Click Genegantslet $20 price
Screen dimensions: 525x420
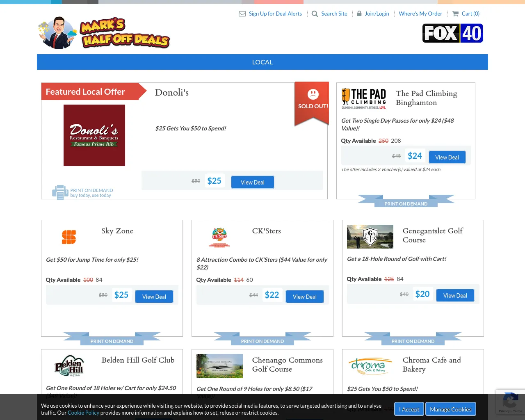(x=422, y=294)
